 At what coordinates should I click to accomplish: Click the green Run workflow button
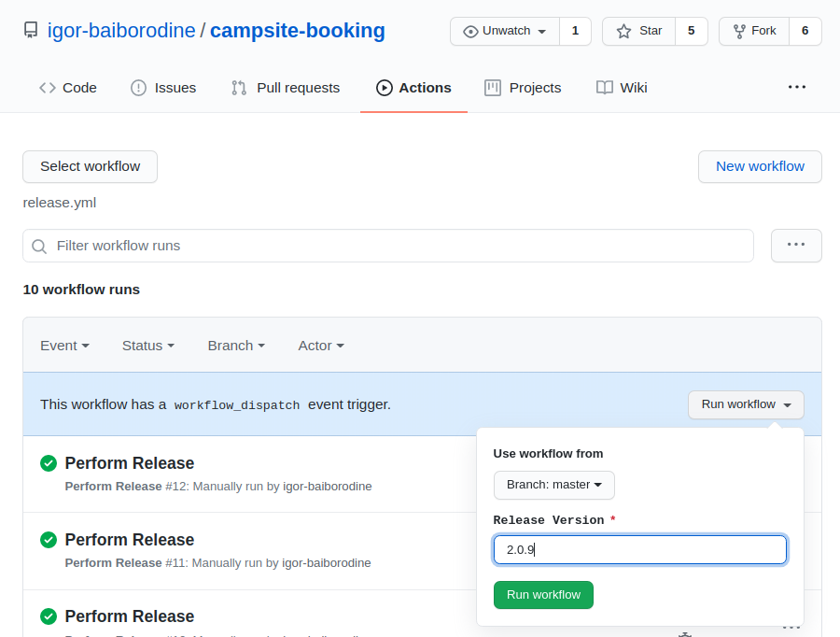(543, 595)
